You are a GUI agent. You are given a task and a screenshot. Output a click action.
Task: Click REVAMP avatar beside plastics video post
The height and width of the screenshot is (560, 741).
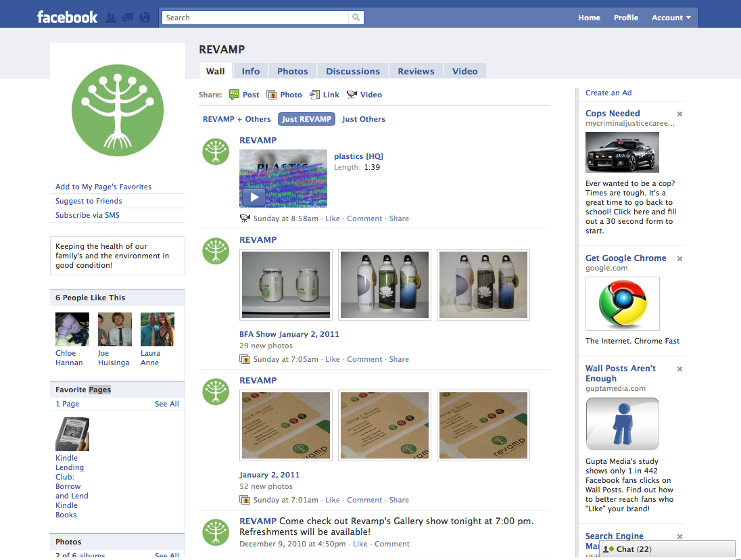click(216, 151)
